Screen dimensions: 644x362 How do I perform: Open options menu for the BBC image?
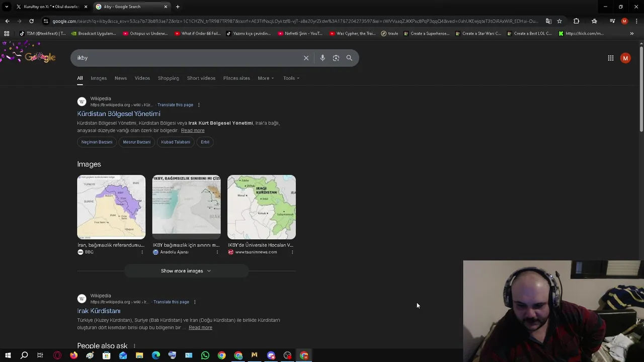coord(142,252)
